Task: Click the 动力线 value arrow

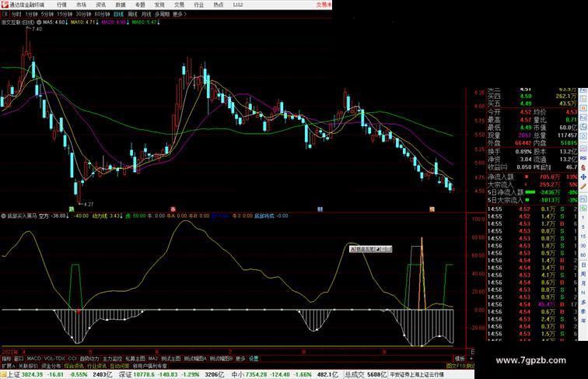Action: tap(121, 216)
